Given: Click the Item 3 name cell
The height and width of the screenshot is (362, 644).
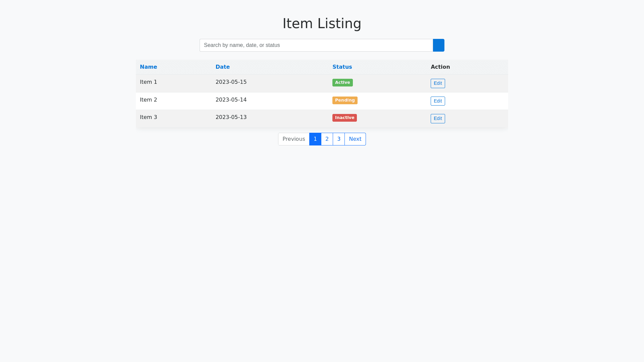Looking at the screenshot, I should 148,117.
